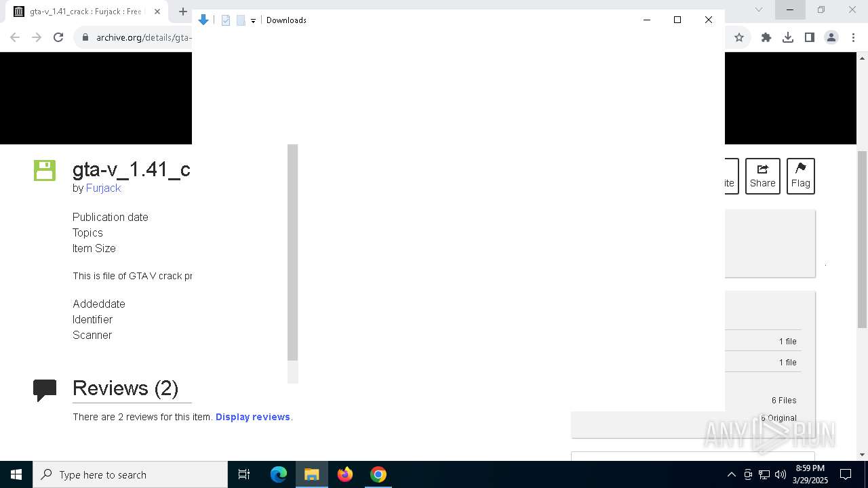Switch to Chrome from the taskbar
This screenshot has height=488, width=868.
[x=378, y=474]
